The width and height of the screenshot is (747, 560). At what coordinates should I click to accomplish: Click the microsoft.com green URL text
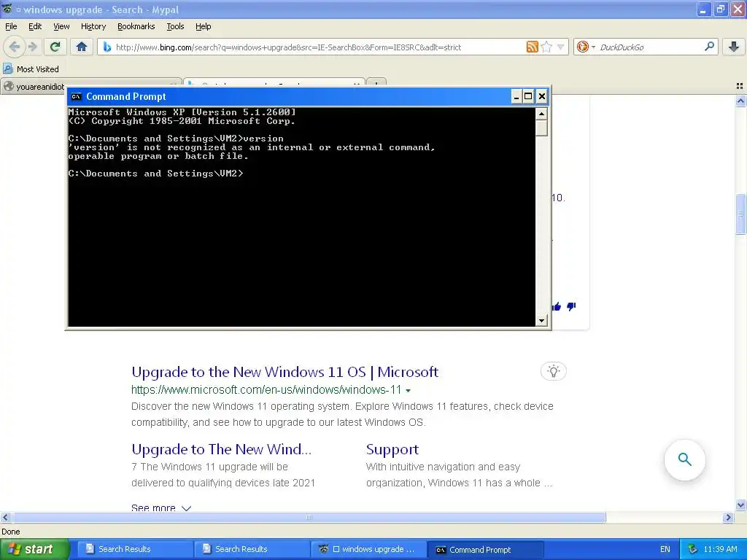[x=266, y=390]
